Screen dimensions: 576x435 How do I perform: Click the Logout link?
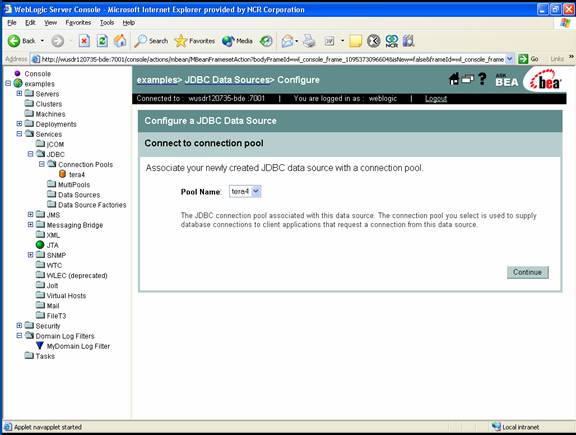point(436,98)
